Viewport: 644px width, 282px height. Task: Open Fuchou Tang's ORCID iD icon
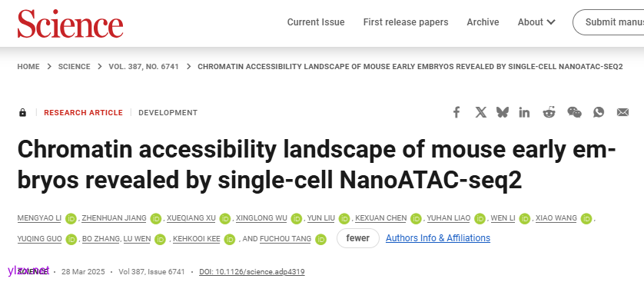[320, 239]
